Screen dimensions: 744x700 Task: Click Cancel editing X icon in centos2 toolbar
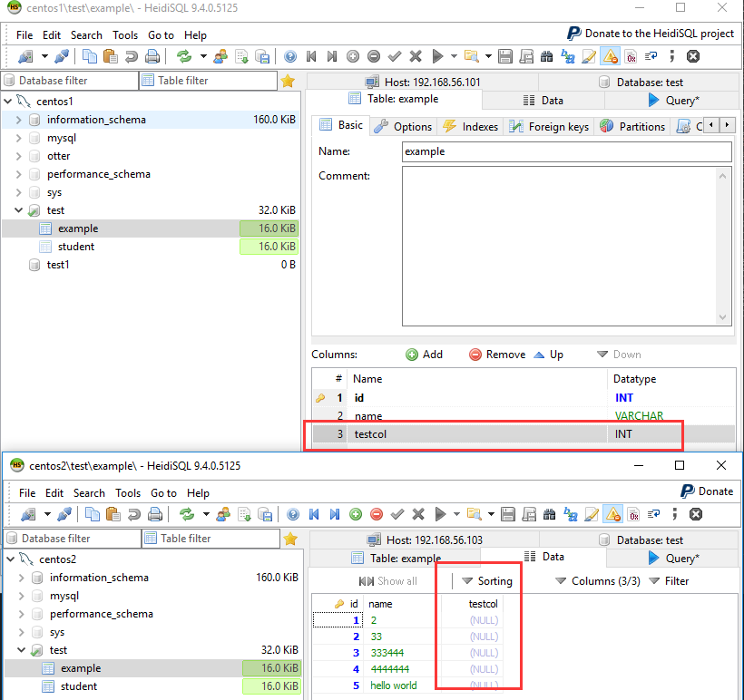click(x=418, y=514)
